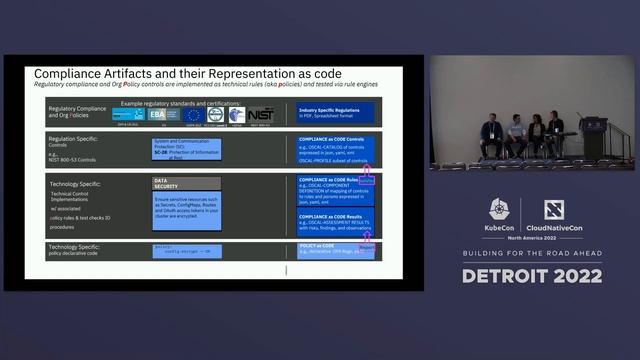The image size is (640, 360).
Task: Select the "SC-28: Protection of Information" box
Action: [187, 149]
